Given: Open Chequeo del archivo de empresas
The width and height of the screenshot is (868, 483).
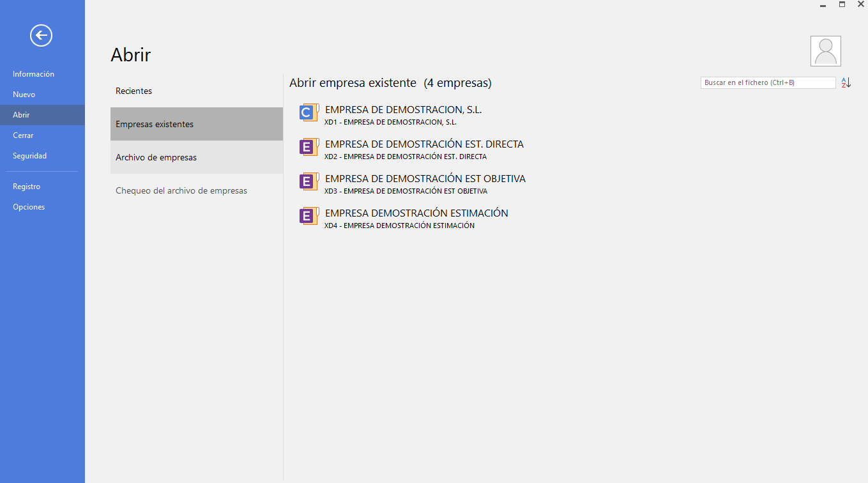Looking at the screenshot, I should coord(197,190).
